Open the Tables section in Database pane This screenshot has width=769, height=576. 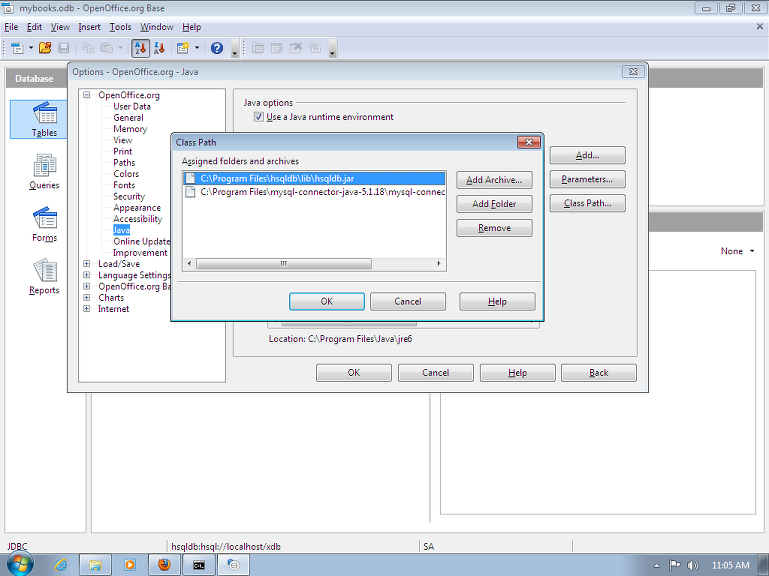(44, 119)
